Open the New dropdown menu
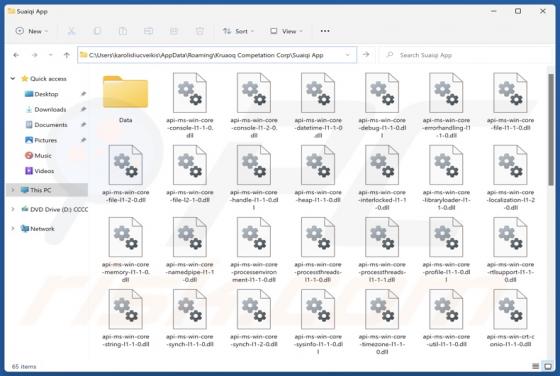This screenshot has width=560, height=376. [x=31, y=31]
